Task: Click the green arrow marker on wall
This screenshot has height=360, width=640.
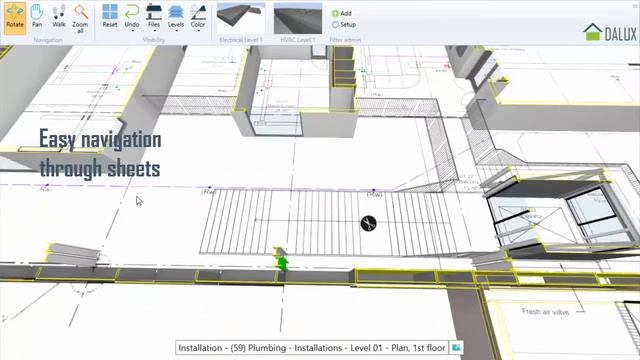Action: [282, 263]
